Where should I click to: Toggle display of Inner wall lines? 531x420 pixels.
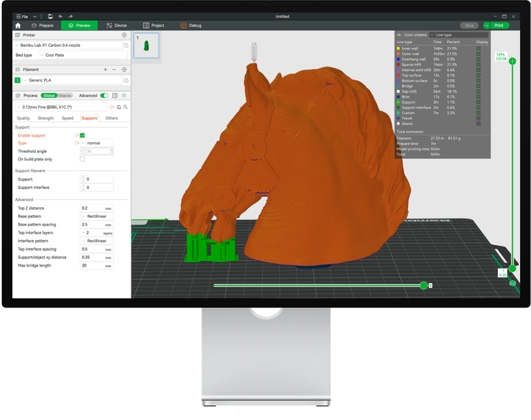tap(479, 49)
